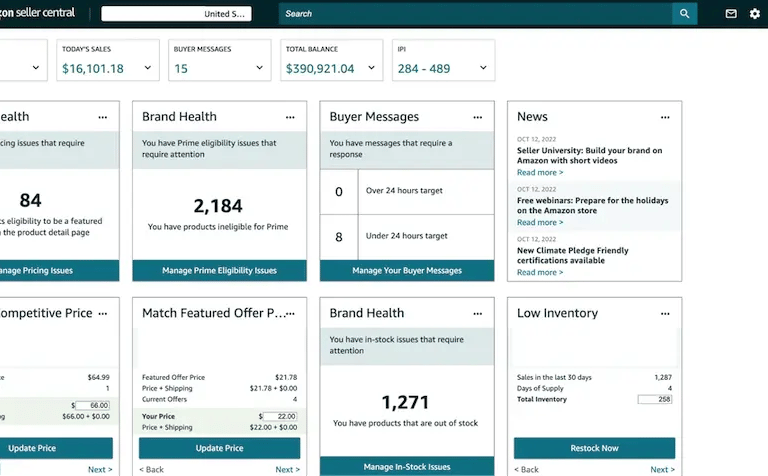The width and height of the screenshot is (768, 476).
Task: Open the United States marketplace selector
Action: [176, 14]
